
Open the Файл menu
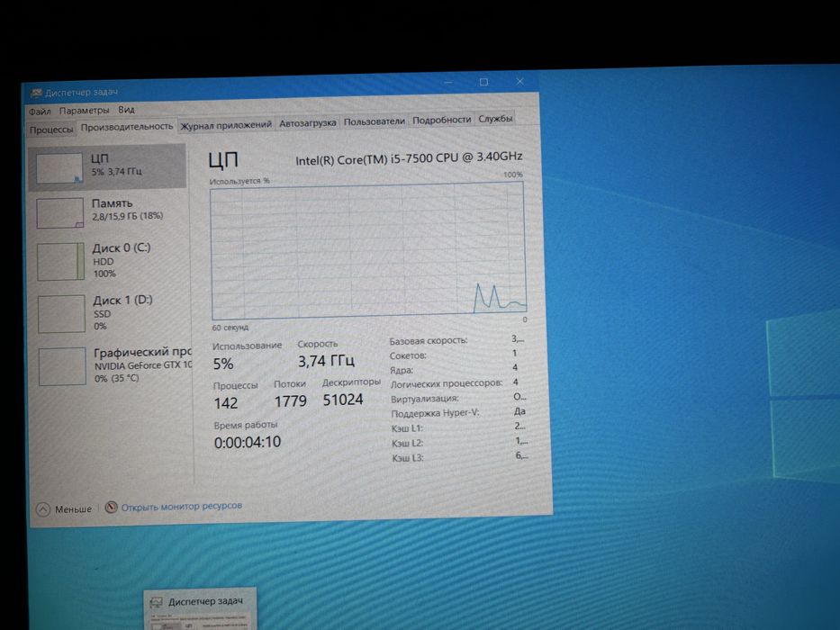tap(40, 112)
